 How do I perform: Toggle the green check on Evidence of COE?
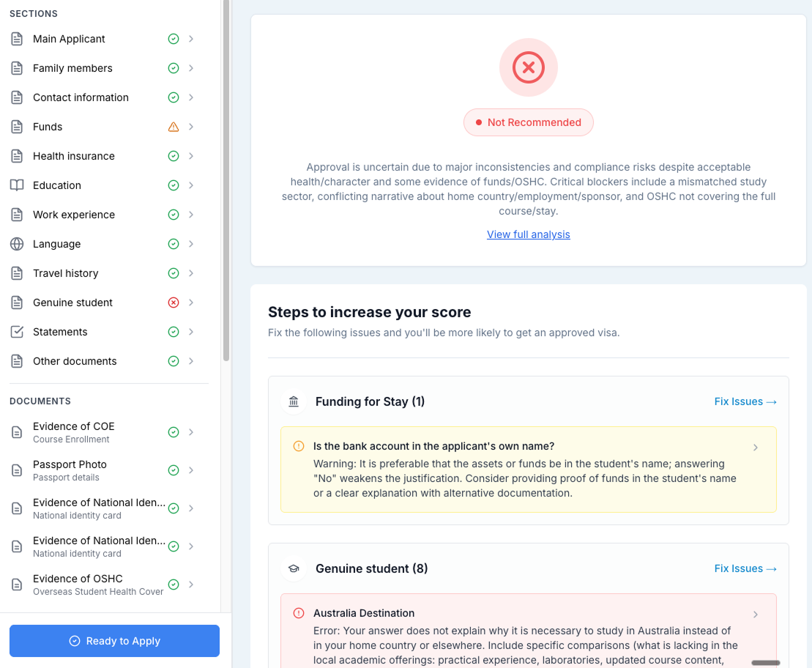(174, 432)
